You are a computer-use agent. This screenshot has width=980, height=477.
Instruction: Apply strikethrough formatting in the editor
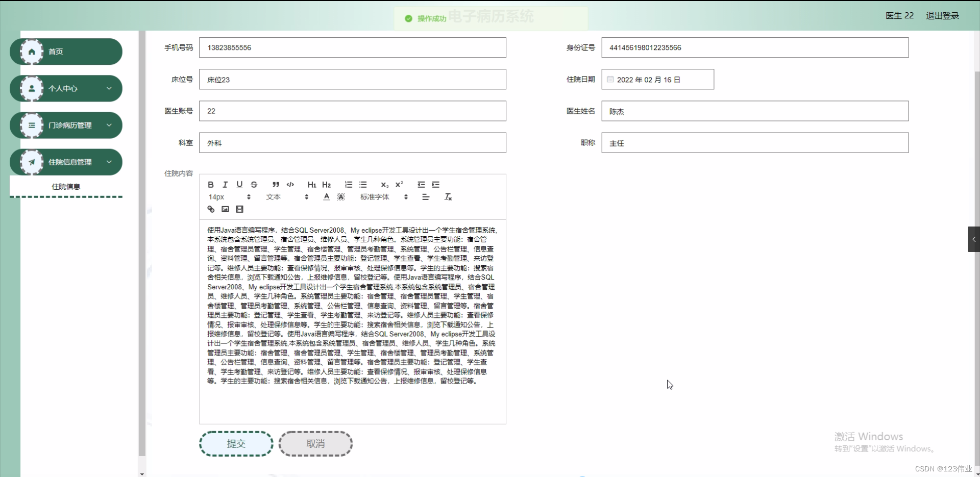tap(254, 185)
